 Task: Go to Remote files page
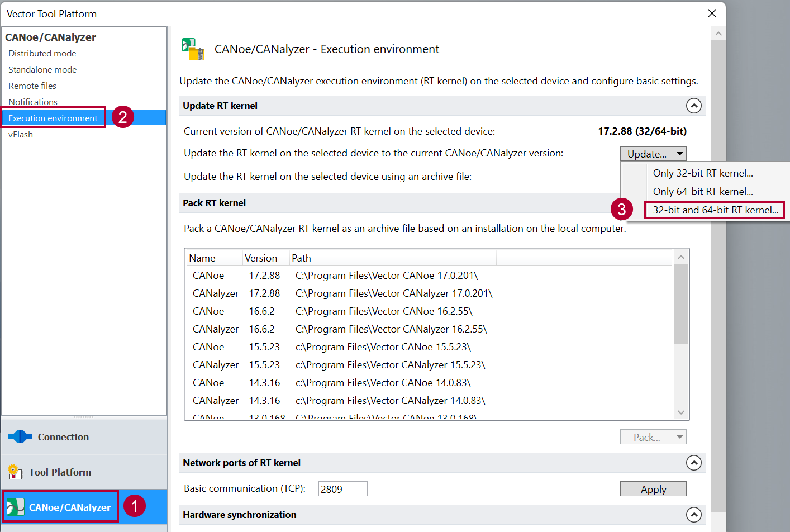click(32, 86)
